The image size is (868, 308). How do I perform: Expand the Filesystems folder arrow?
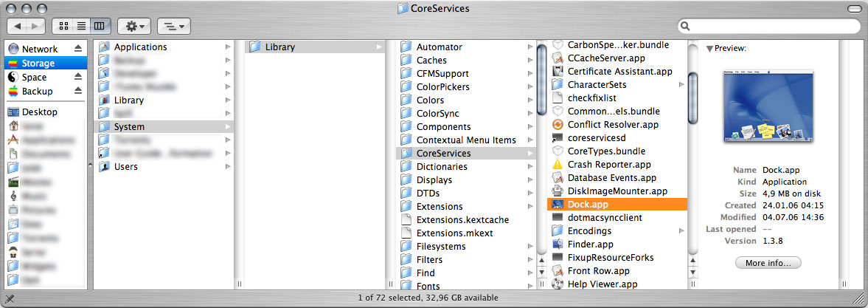[530, 247]
